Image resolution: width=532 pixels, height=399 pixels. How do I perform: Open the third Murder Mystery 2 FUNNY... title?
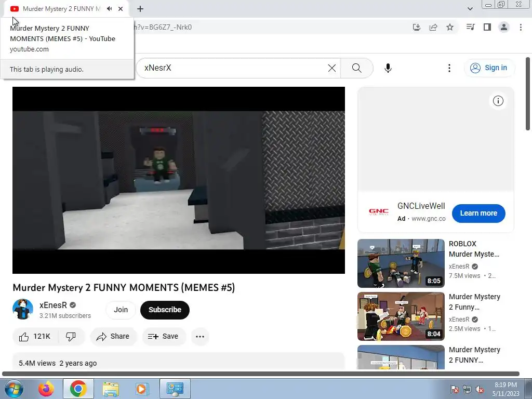pyautogui.click(x=474, y=354)
